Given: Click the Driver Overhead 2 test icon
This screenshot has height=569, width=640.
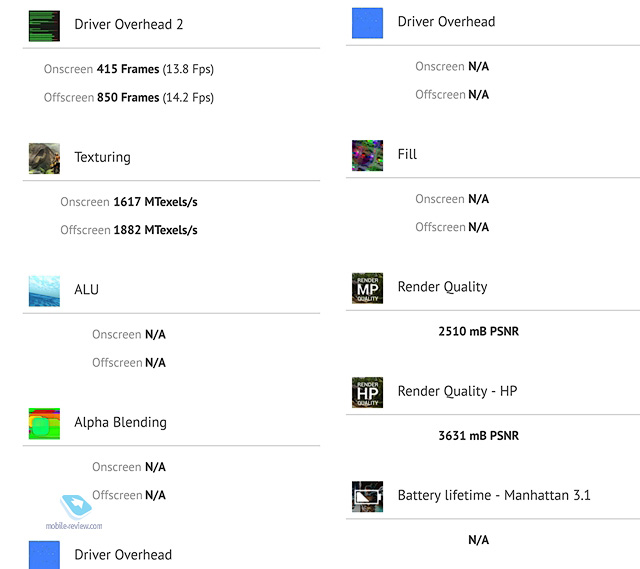Looking at the screenshot, I should pos(44,26).
